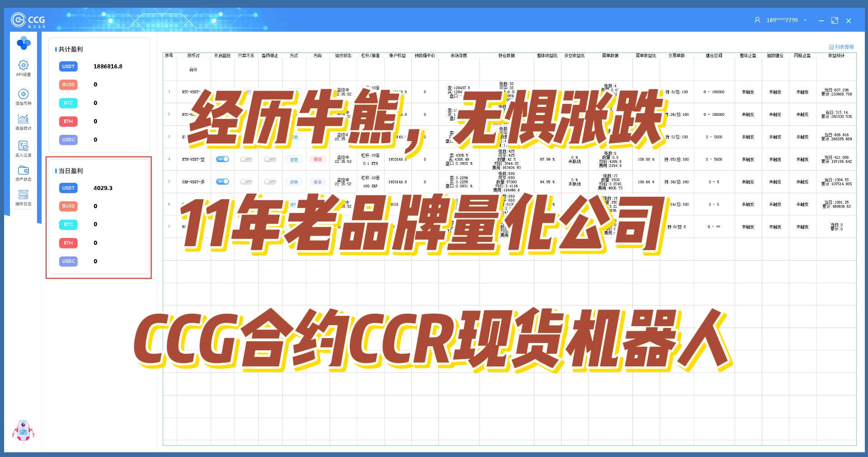868x457 pixels.
Task: Click the 建仓区间 column header
Action: [714, 56]
